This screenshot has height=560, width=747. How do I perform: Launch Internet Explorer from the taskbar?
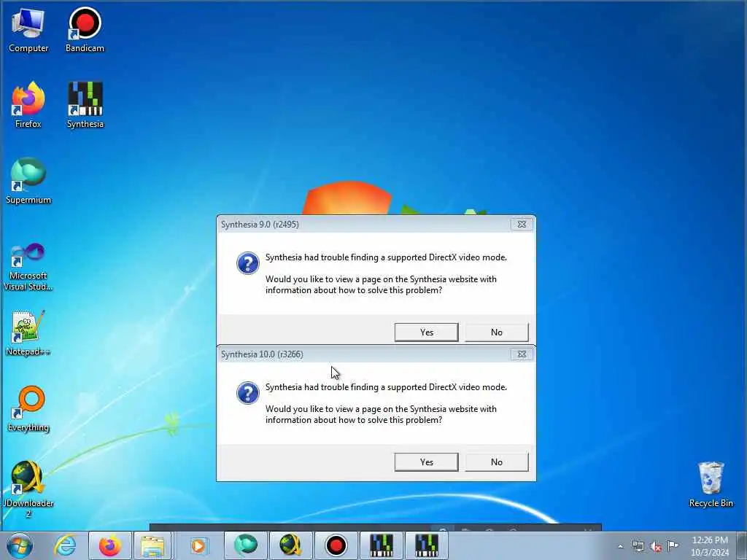(65, 545)
